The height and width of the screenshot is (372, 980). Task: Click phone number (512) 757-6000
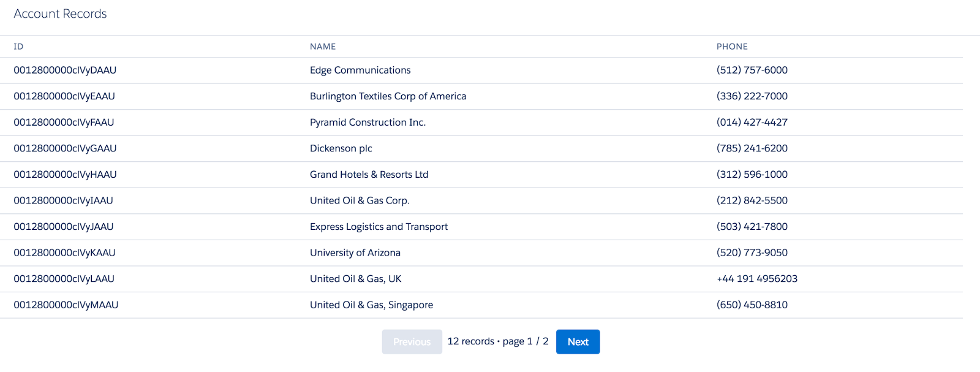(752, 70)
